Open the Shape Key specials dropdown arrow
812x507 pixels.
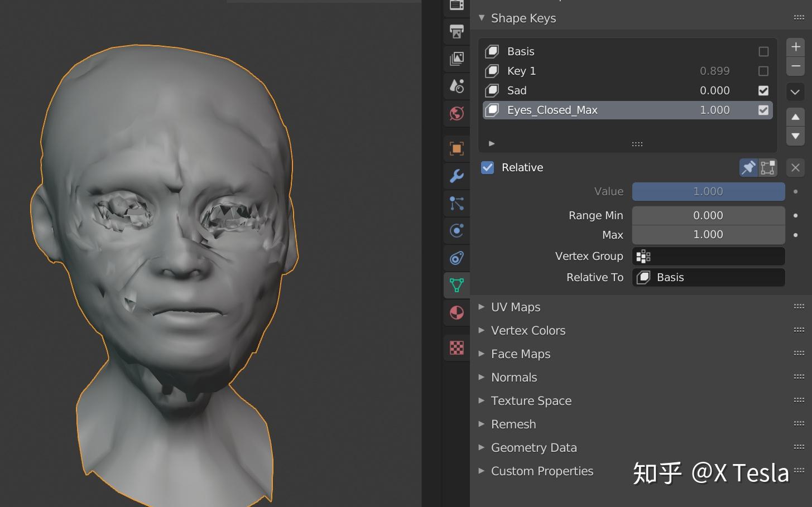[795, 91]
